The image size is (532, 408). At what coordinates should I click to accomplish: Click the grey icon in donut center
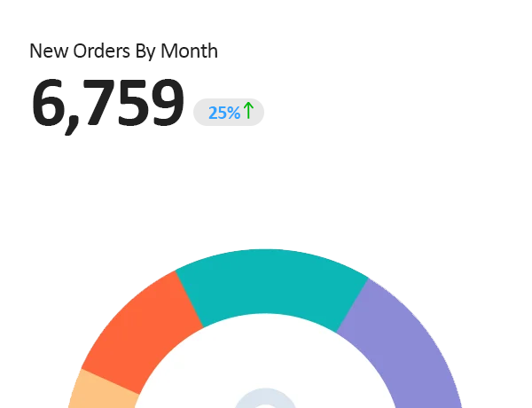pos(266,399)
